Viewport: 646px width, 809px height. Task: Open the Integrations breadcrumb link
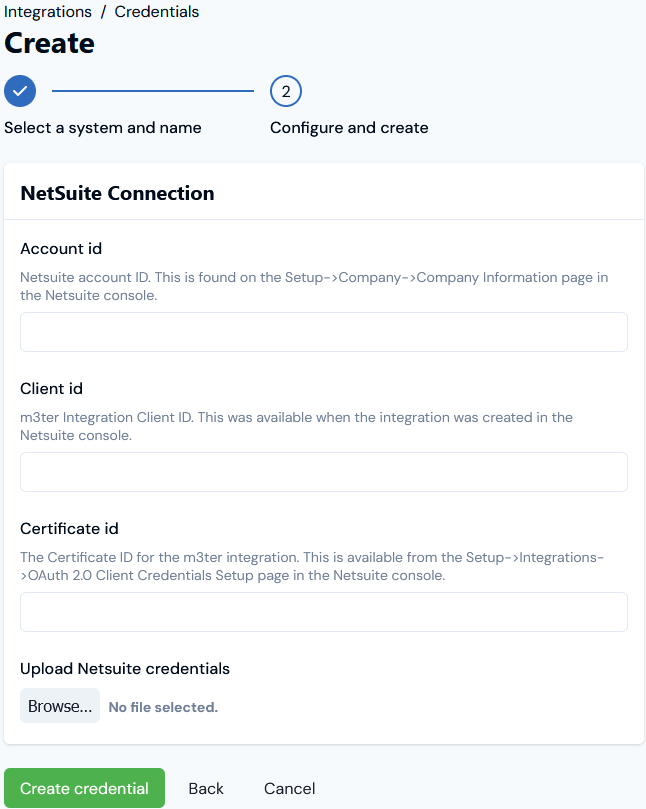coord(48,11)
